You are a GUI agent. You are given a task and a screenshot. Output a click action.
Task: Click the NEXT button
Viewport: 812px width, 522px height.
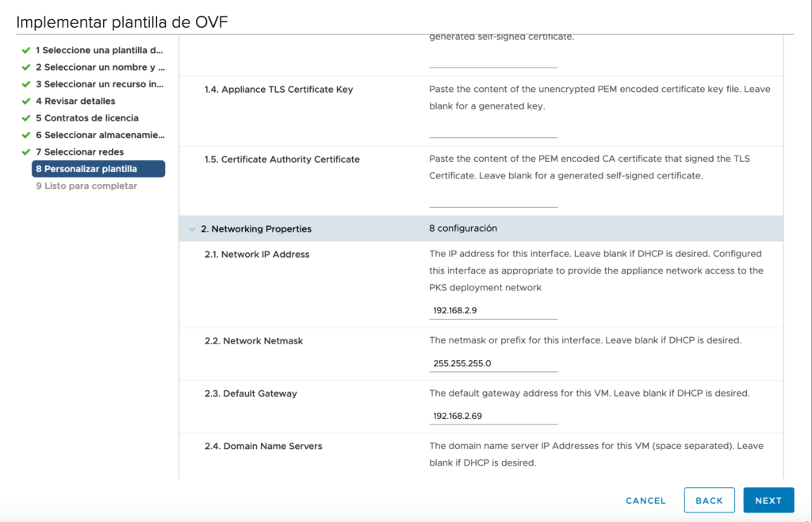(x=768, y=500)
